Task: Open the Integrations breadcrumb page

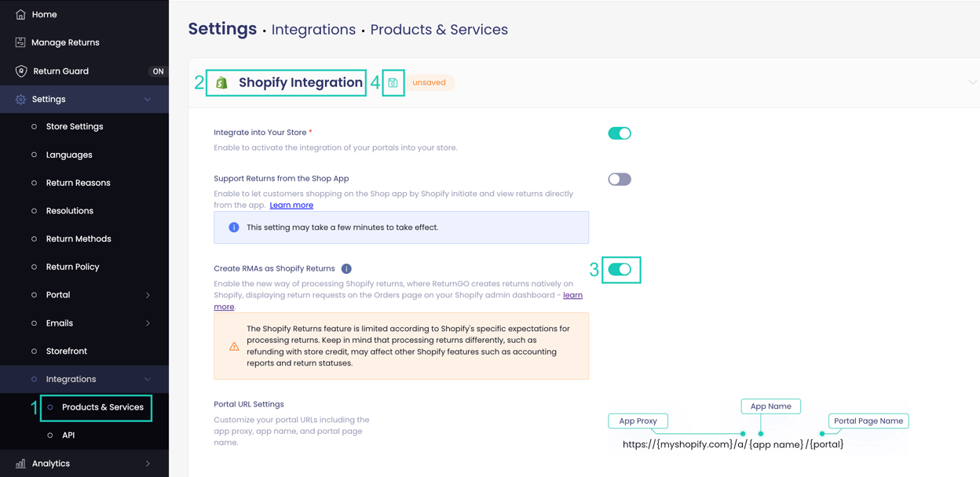Action: 313,30
